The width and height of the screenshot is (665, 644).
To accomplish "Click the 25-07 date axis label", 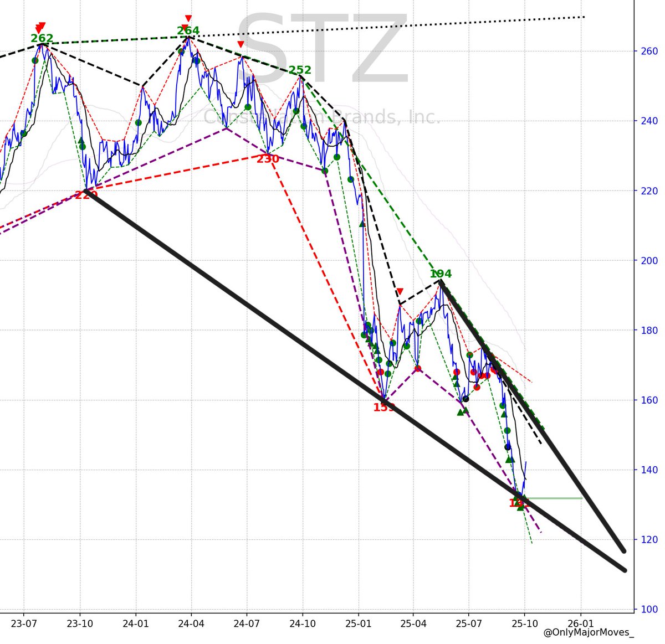I will click(469, 623).
